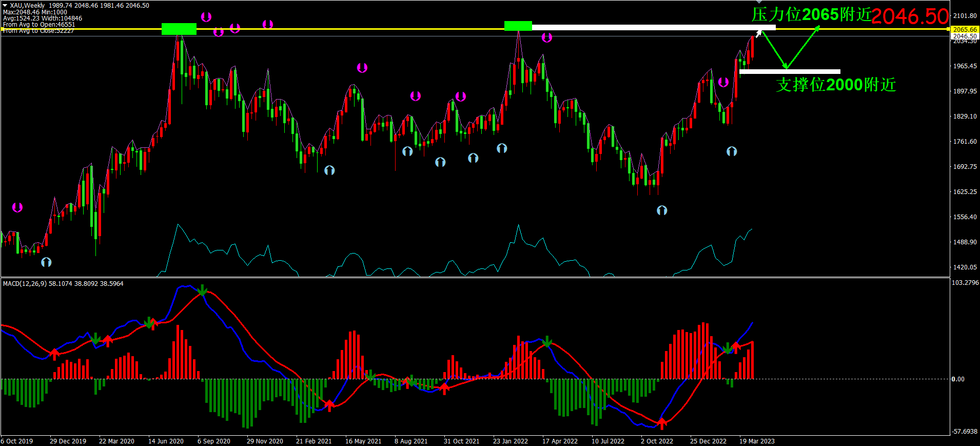Select the red up arrow at MACD's Oct 2022 trough
Image resolution: width=980 pixels, height=446 pixels.
662,423
